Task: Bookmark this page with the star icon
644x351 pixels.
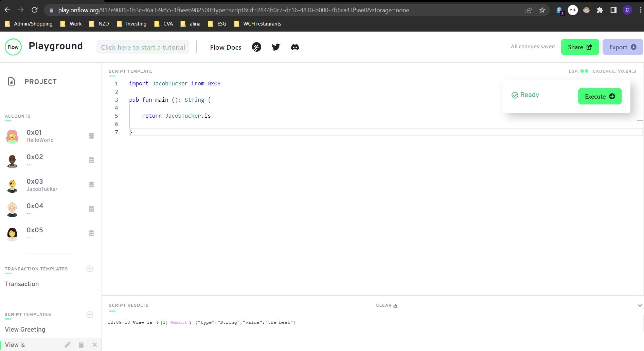Action: (542, 10)
